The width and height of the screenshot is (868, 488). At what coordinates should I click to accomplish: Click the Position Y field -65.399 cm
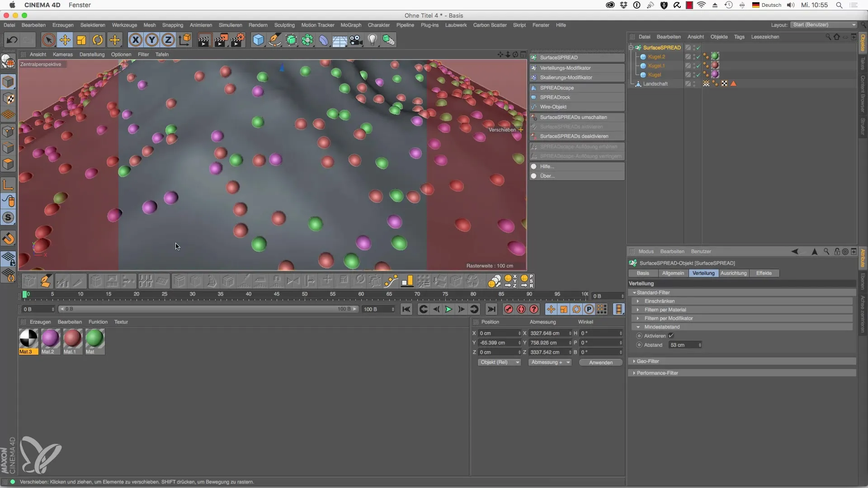tap(500, 343)
